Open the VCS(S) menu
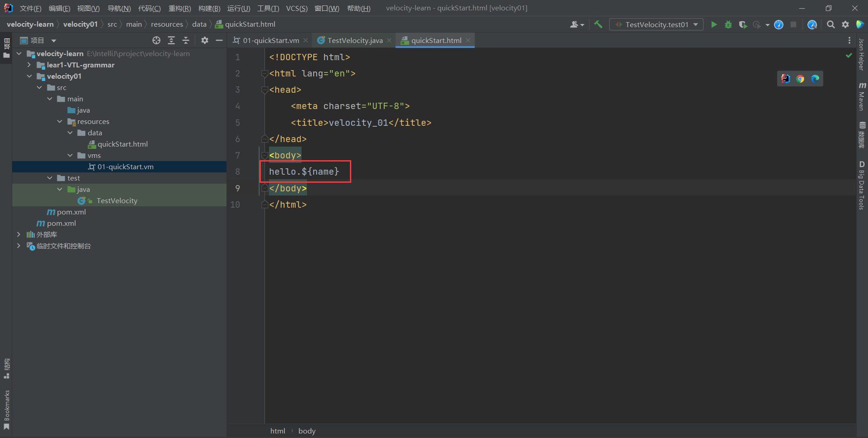The width and height of the screenshot is (868, 438). pos(297,8)
